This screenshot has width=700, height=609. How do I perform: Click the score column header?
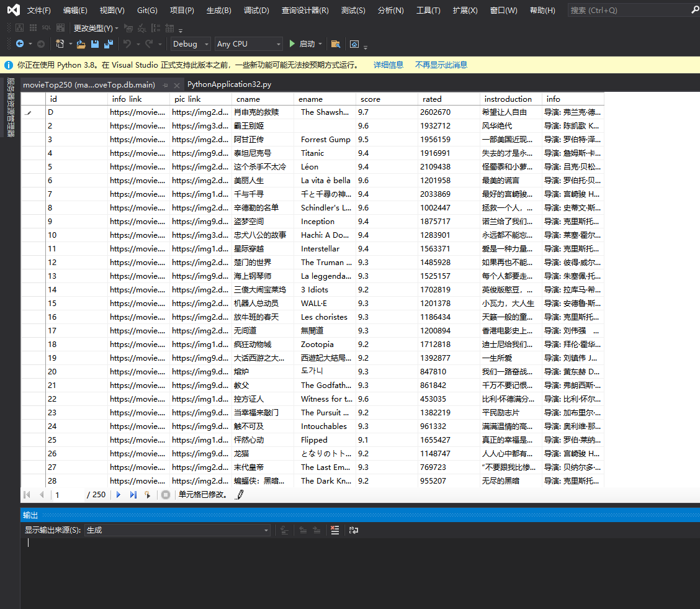click(387, 99)
